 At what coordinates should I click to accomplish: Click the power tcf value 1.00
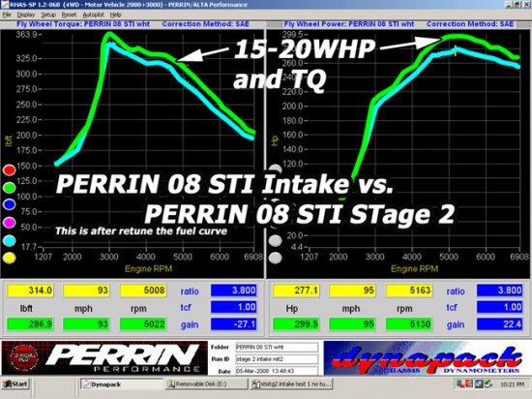[500, 307]
